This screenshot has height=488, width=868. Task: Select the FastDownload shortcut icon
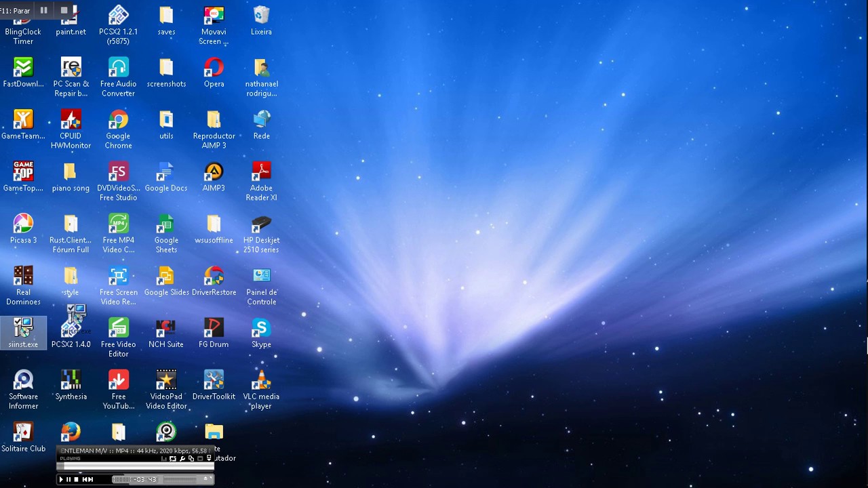(23, 73)
